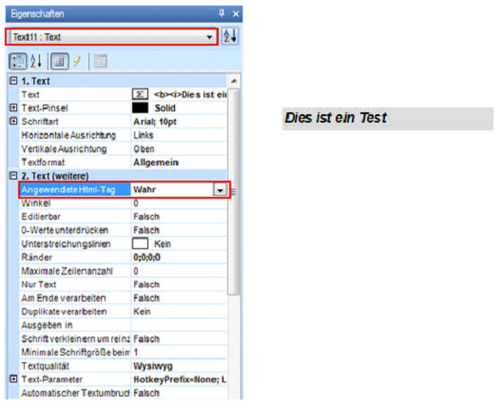Click the Am Ende verarbeiten property
The width and height of the screenshot is (504, 408).
coord(123,298)
